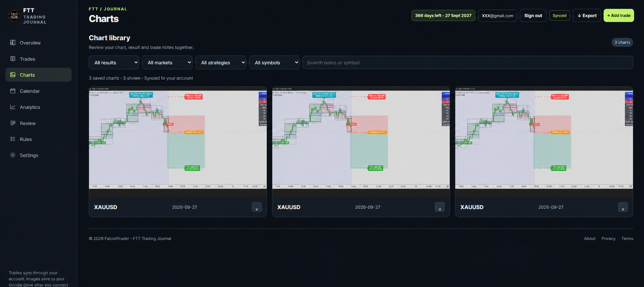Click the Export button
The image size is (644, 287).
587,15
